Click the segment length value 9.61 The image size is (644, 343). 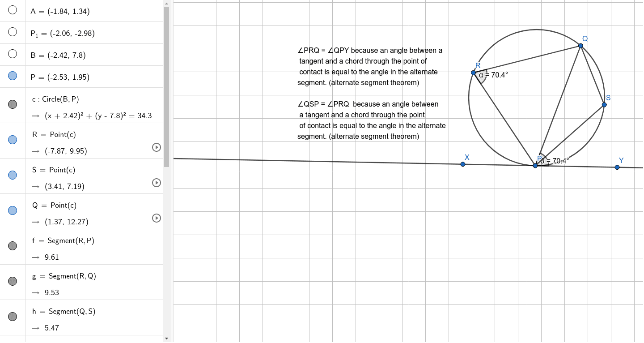pyautogui.click(x=52, y=257)
